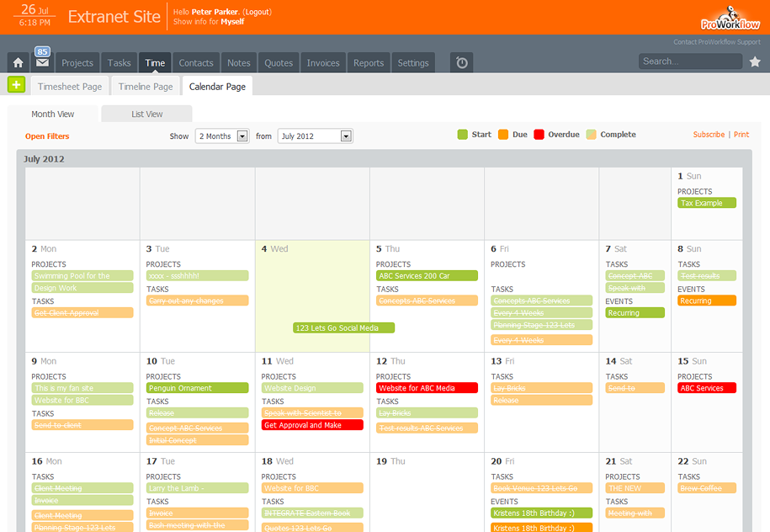The image size is (770, 532).
Task: Open Penguin Ornament project
Action: click(x=197, y=388)
